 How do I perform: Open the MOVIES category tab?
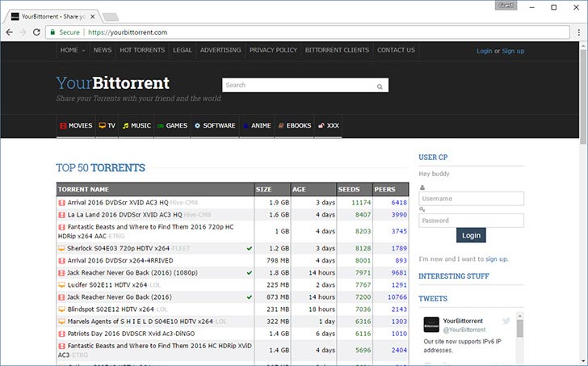(x=76, y=125)
